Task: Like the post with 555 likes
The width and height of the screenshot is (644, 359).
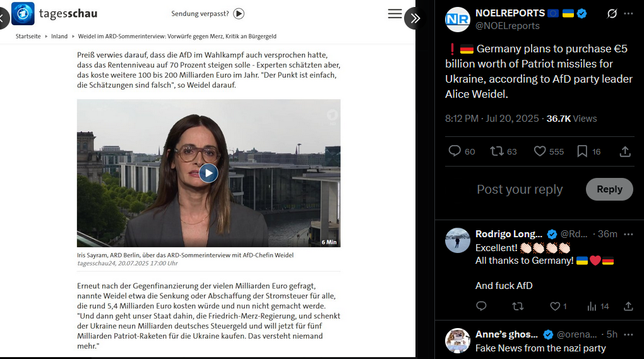Action: [x=540, y=151]
